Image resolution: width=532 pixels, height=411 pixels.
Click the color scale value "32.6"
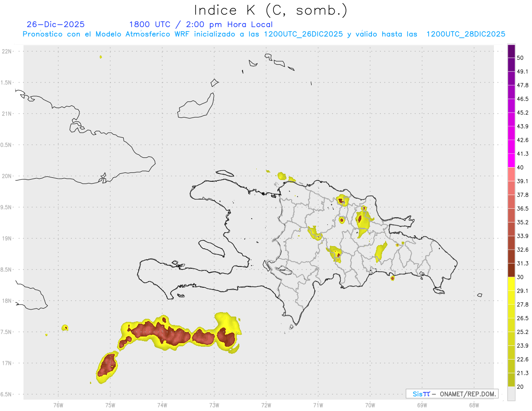(523, 250)
